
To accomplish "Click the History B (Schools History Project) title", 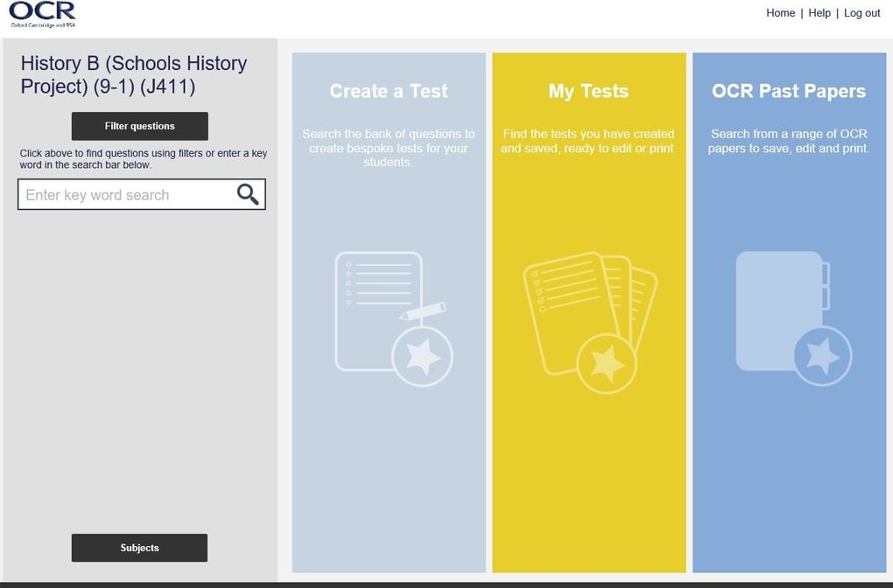I will click(133, 74).
